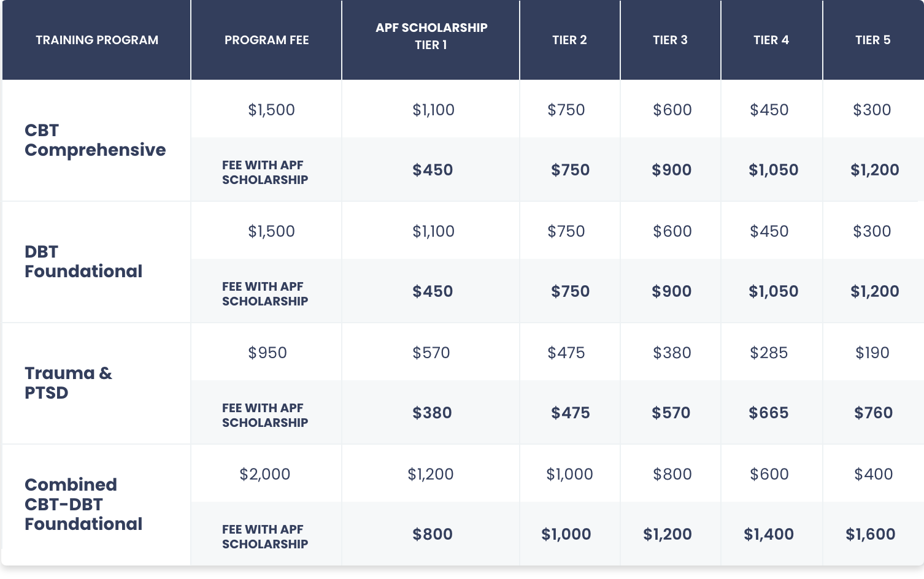Viewport: 924px width, 579px height.
Task: Select the $800 Combined Tier 1 scholarship fee
Action: pos(433,534)
